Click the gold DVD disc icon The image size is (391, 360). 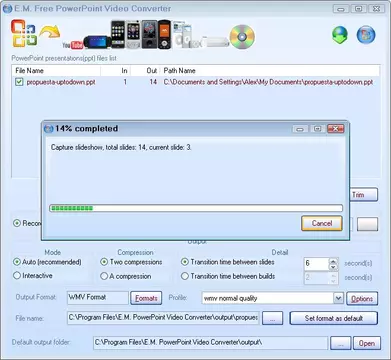tap(242, 36)
